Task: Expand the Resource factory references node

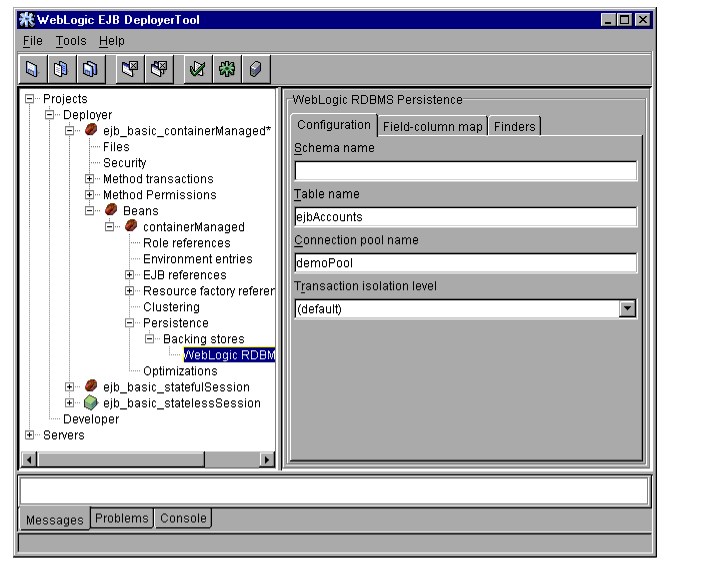Action: point(130,291)
